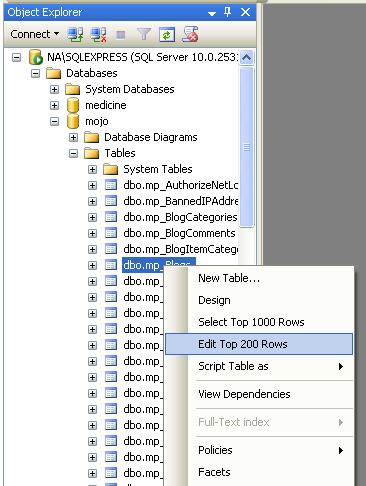This screenshot has width=366, height=486.
Task: Expand the medicine database
Action: point(54,105)
